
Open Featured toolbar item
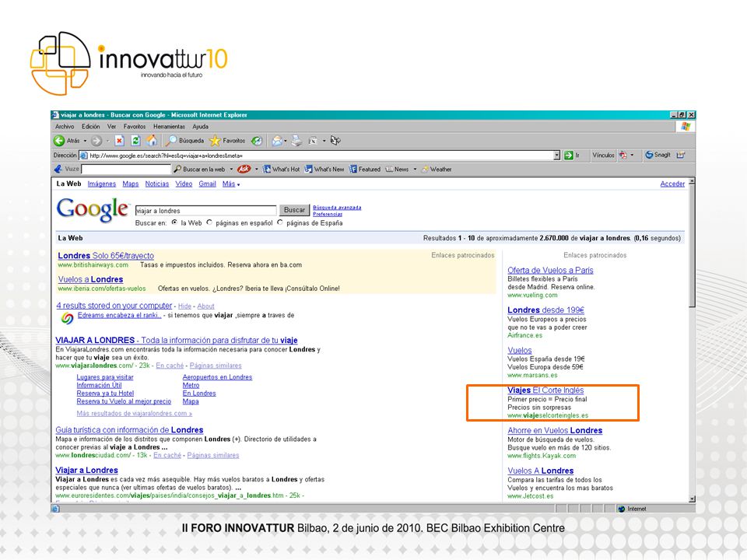pos(364,169)
